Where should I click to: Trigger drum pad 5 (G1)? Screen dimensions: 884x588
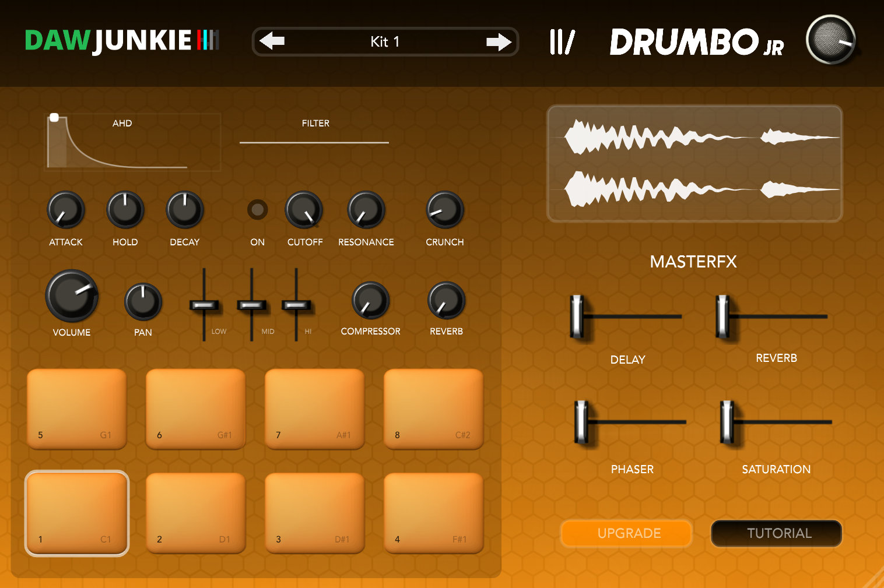coord(76,409)
